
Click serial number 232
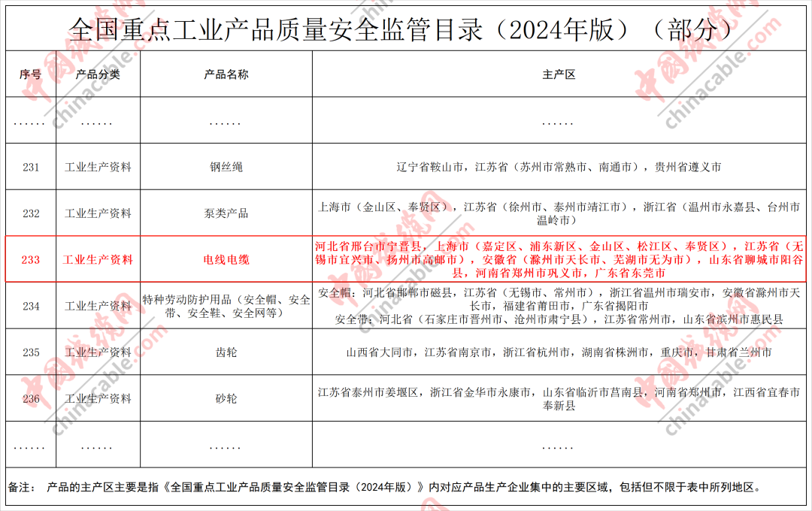pos(31,213)
